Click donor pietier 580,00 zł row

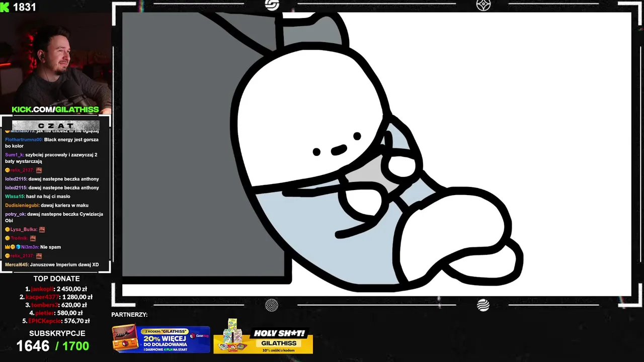pos(56,313)
